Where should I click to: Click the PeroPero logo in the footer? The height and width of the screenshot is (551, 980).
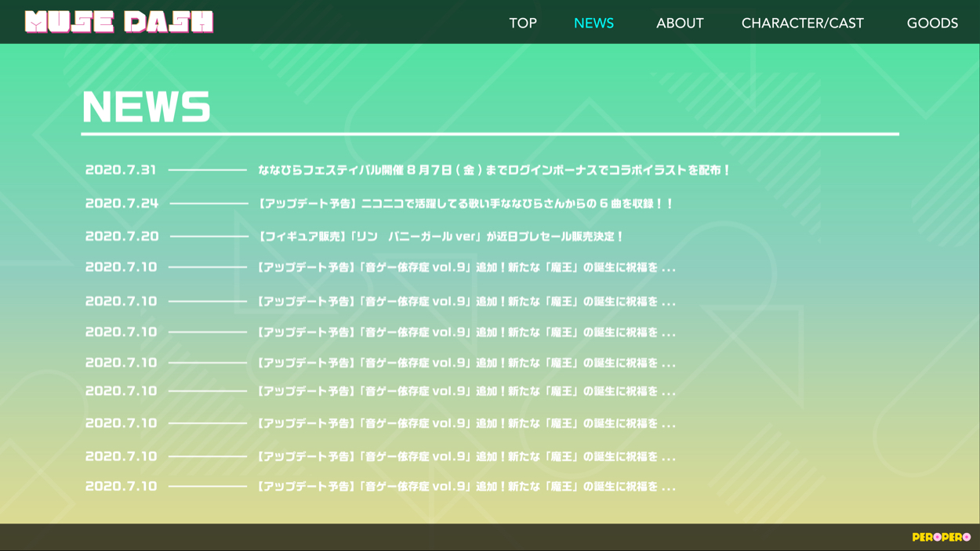[x=941, y=537]
